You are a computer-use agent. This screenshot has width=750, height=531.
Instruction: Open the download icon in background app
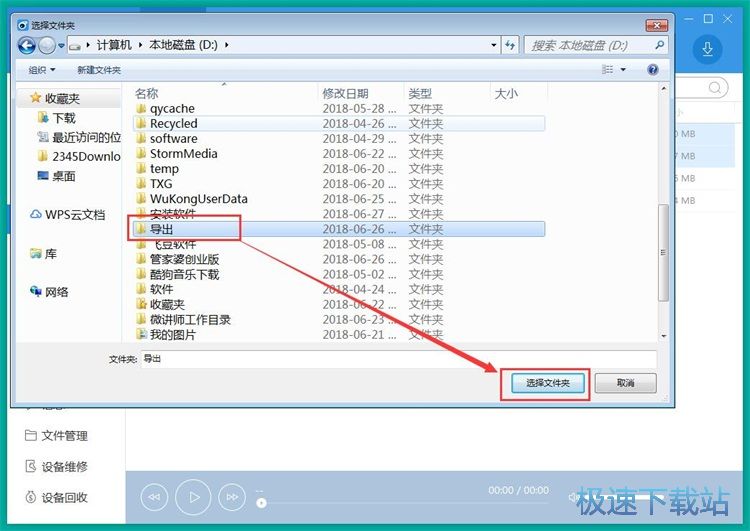coord(707,49)
